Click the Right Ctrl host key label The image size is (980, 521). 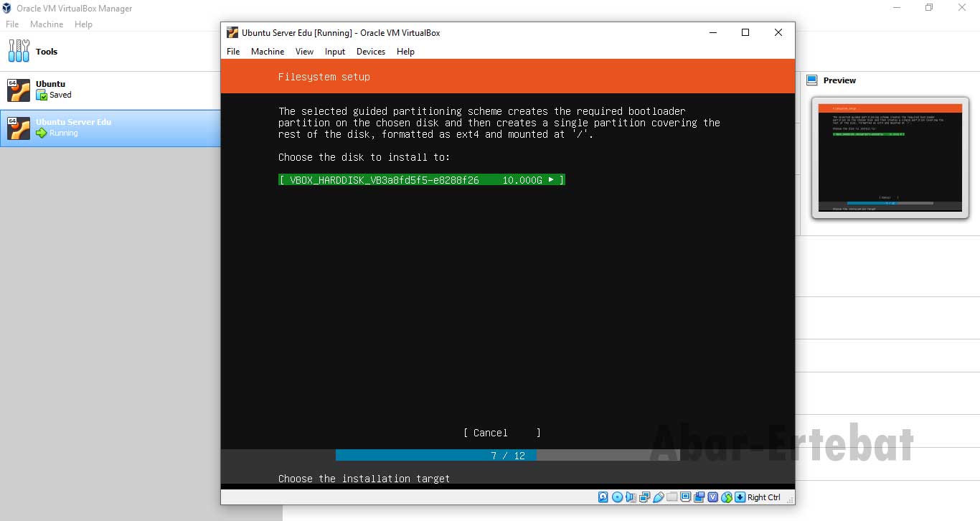coord(763,497)
